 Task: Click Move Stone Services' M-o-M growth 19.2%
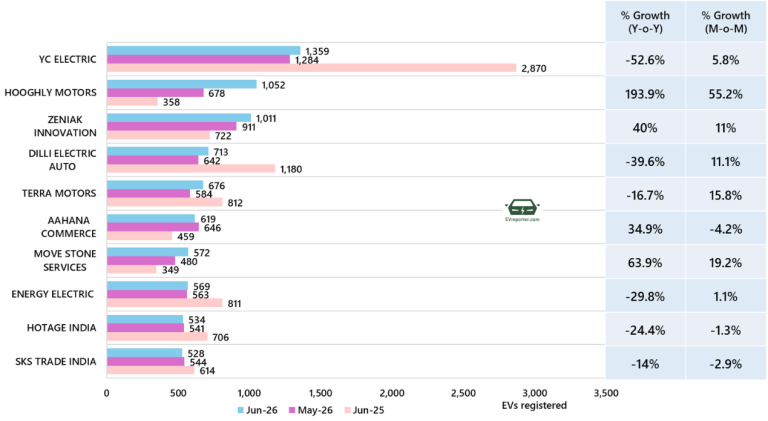click(x=726, y=263)
